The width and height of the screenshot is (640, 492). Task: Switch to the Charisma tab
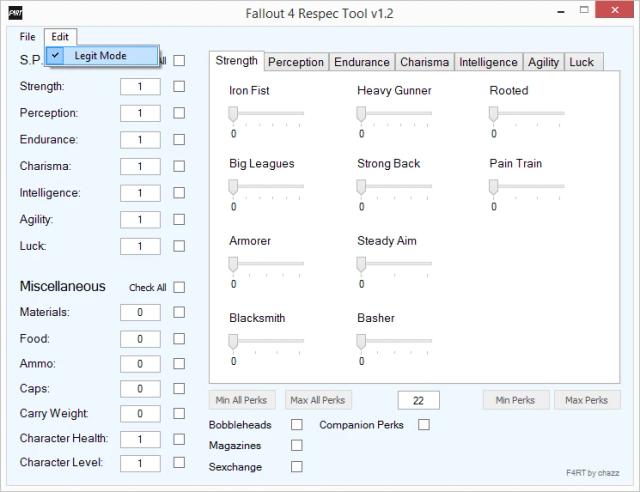(424, 62)
